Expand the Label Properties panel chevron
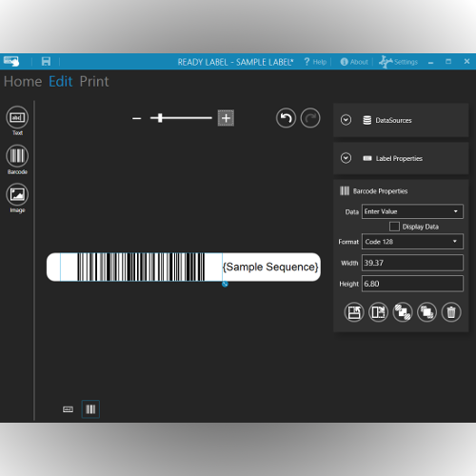The image size is (476, 476). pos(346,158)
